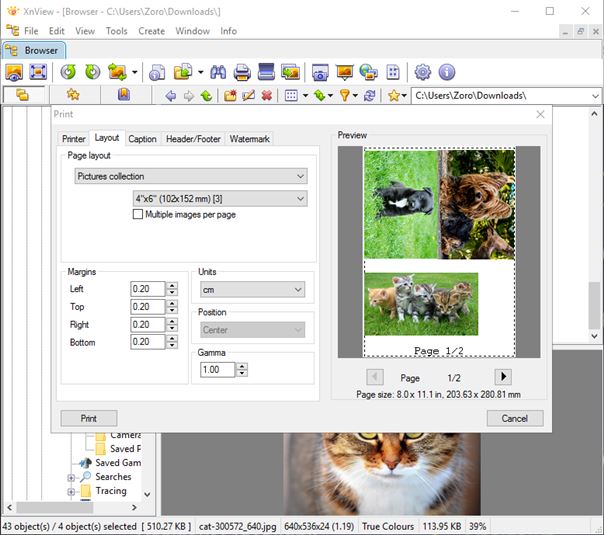The height and width of the screenshot is (535, 604).
Task: Switch to the Watermark tab
Action: (249, 139)
